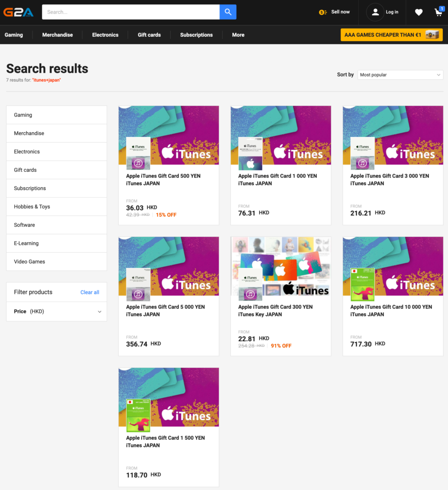Viewport: 448px width, 490px height.
Task: Click the Apple iTunes Gift Card 500 YEN title
Action: [x=163, y=180]
